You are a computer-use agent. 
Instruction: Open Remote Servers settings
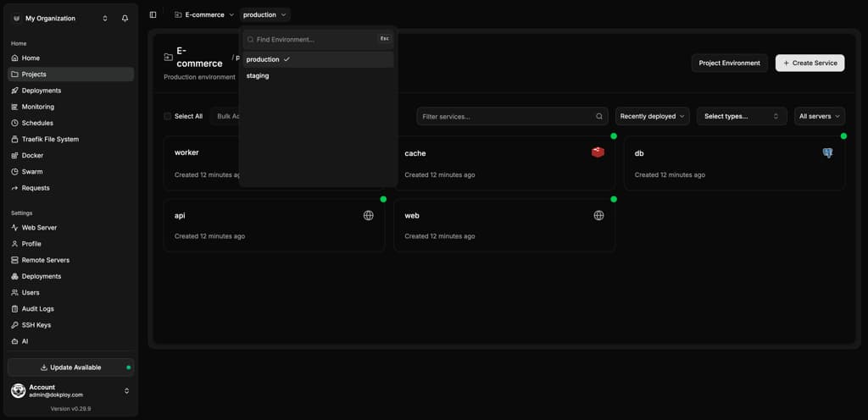(x=71, y=260)
